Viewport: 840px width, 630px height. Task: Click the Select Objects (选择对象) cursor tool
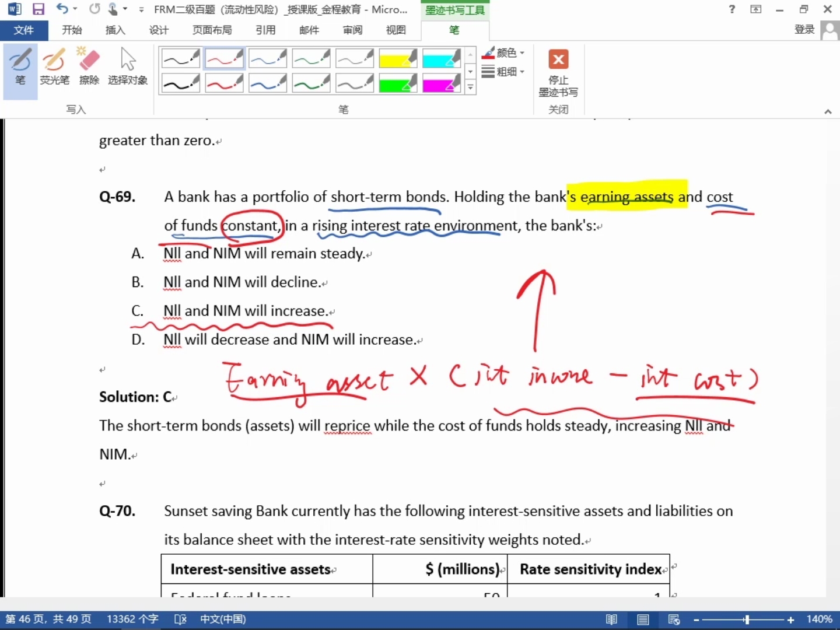coord(128,68)
